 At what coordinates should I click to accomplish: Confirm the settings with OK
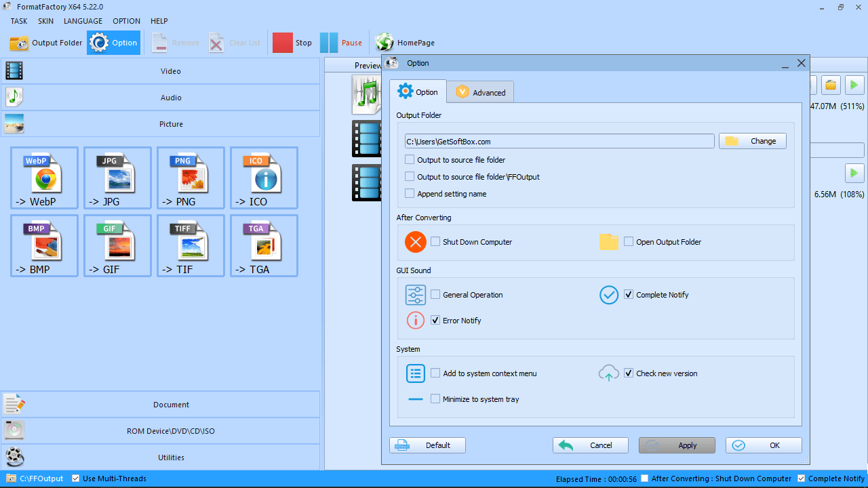pyautogui.click(x=764, y=445)
